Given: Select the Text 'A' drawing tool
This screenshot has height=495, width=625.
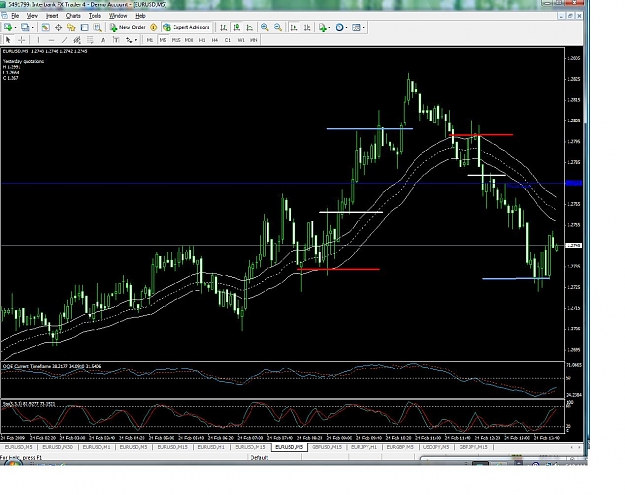Looking at the screenshot, I should click(103, 40).
